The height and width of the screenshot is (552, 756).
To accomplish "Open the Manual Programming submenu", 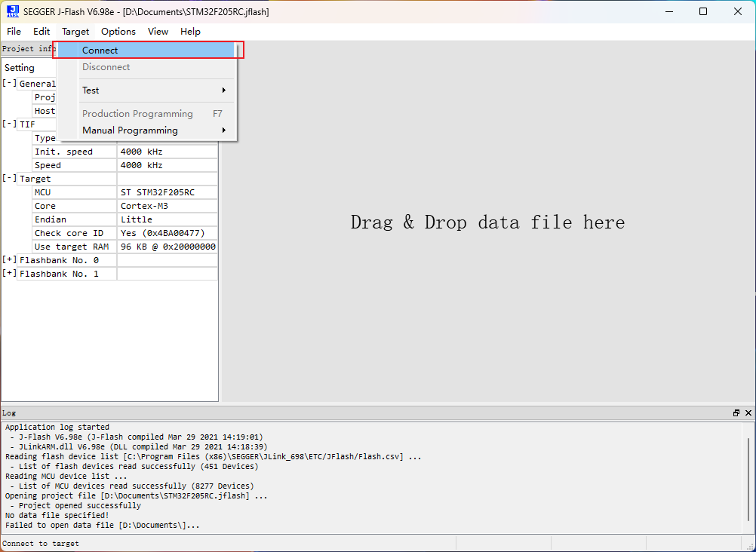I will tap(146, 130).
